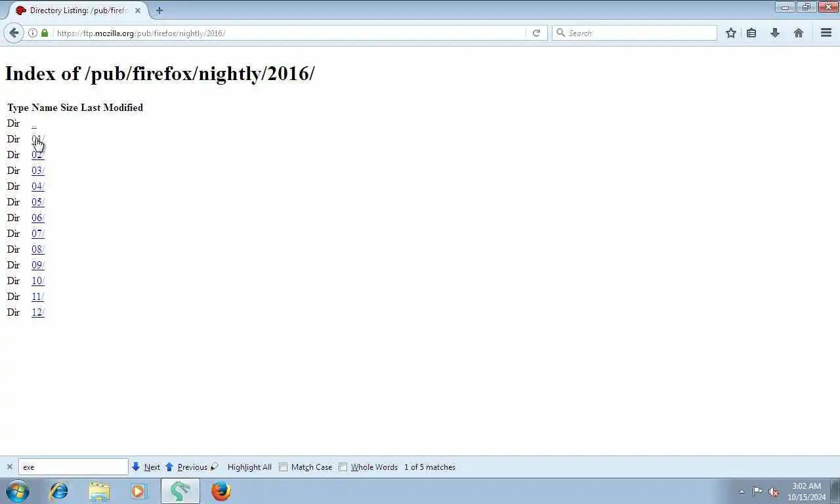Open the 11/ directory link
Viewport: 840px width, 504px height.
click(x=37, y=297)
